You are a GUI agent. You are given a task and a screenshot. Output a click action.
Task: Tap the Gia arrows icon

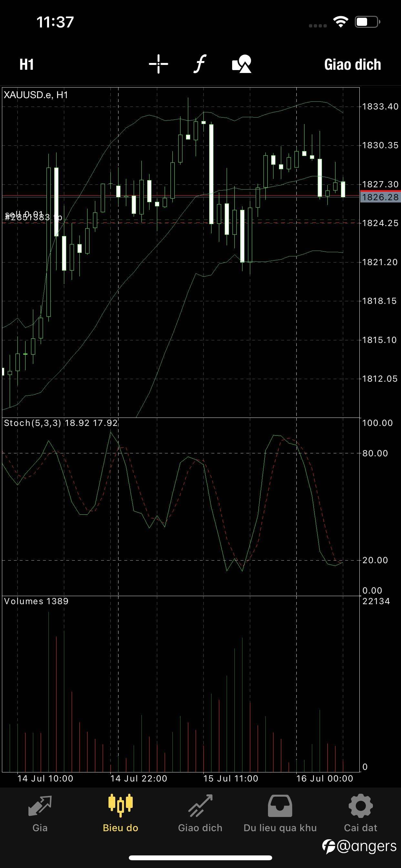(x=40, y=806)
